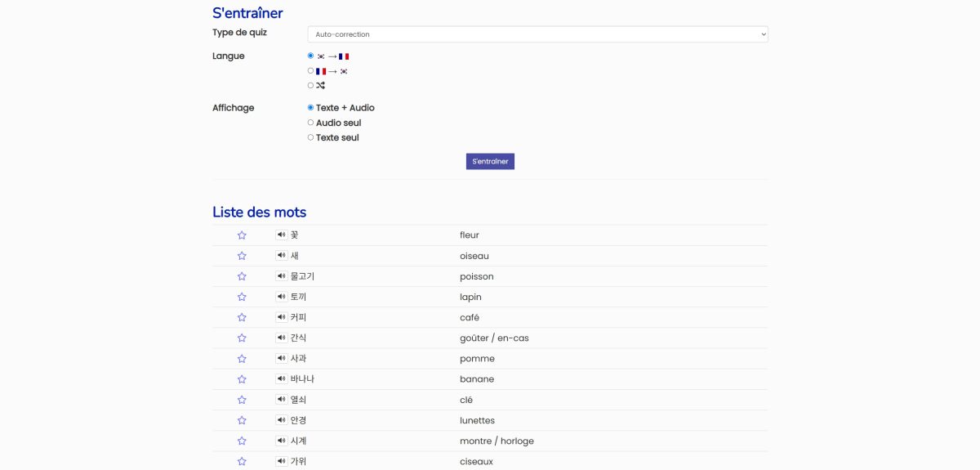Click the text 'montre / horloge'
The width and height of the screenshot is (980, 470).
tap(497, 441)
